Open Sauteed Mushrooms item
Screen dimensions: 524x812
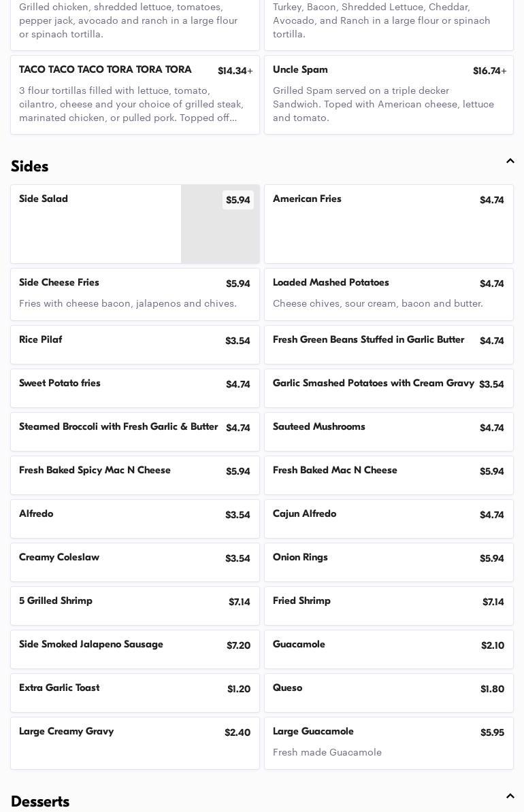point(389,431)
